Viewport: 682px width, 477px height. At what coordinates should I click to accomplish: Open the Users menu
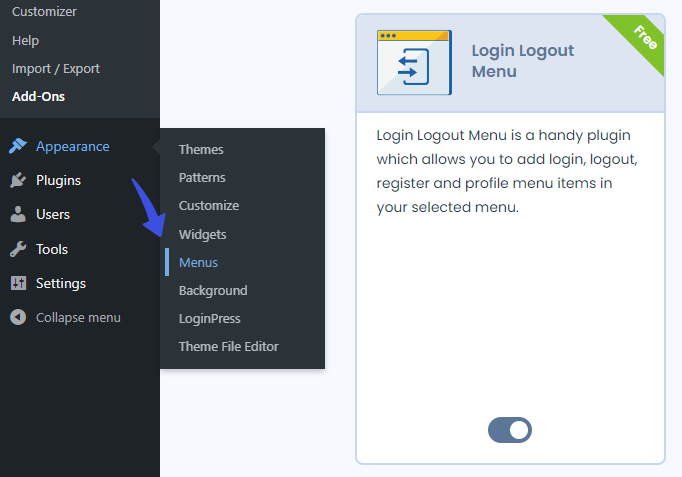53,214
